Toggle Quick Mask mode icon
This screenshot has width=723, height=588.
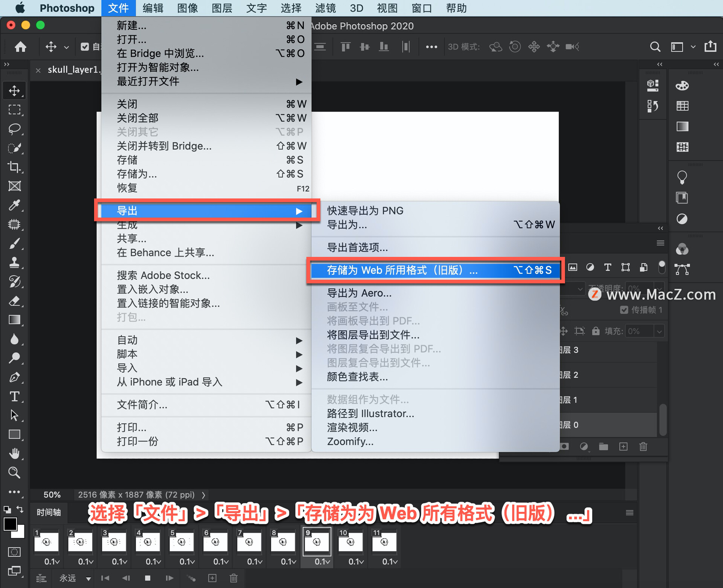(14, 552)
